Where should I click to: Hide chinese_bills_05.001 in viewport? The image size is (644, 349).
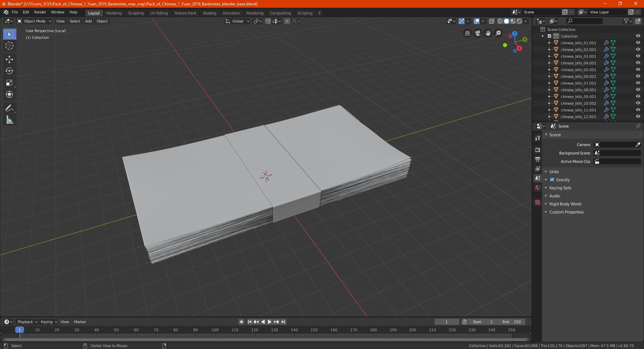[x=638, y=70]
